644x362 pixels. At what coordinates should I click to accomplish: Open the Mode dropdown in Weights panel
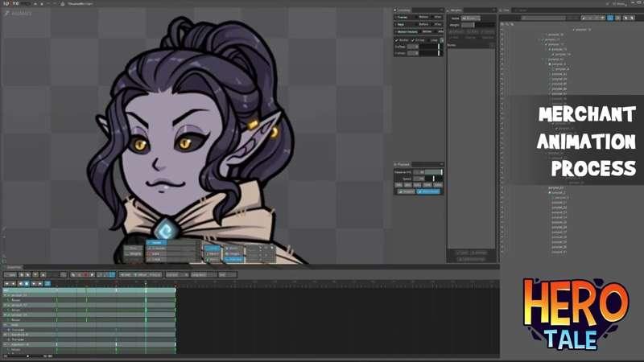(471, 19)
